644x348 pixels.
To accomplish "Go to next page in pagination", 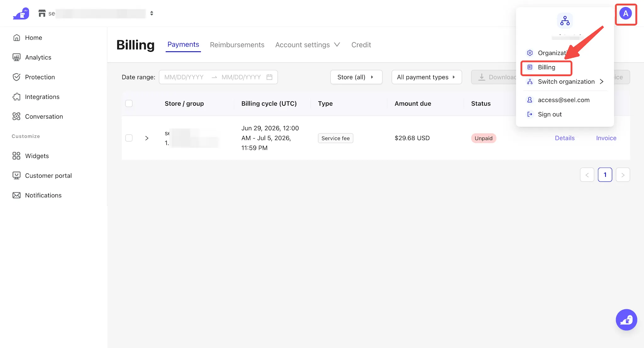I will click(x=623, y=175).
